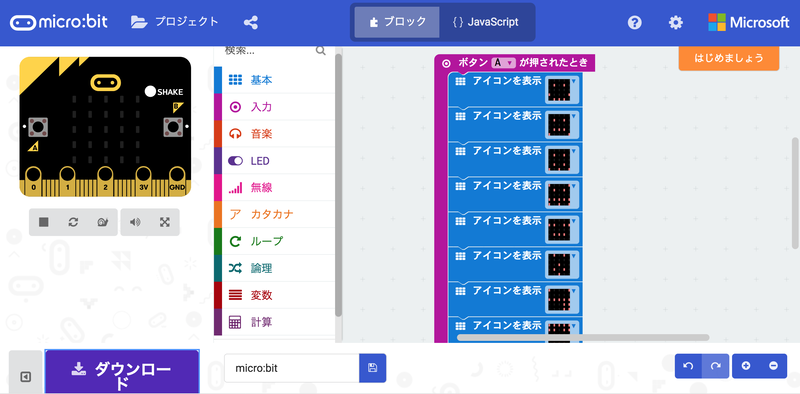Redo the last action

[x=715, y=366]
